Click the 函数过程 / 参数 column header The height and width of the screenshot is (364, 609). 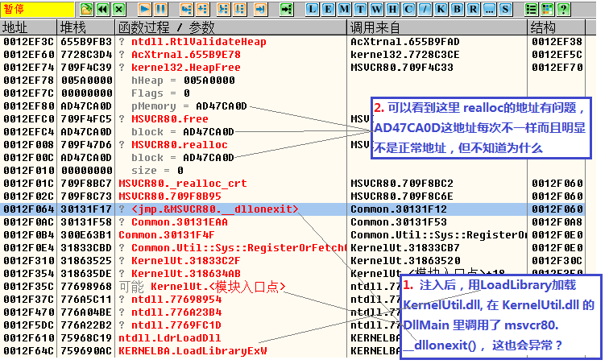pyautogui.click(x=230, y=27)
